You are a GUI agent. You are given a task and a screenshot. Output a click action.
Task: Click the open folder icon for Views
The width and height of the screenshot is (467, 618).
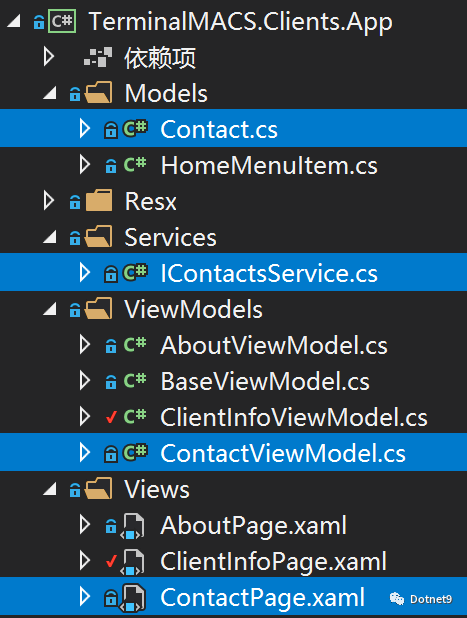click(99, 489)
